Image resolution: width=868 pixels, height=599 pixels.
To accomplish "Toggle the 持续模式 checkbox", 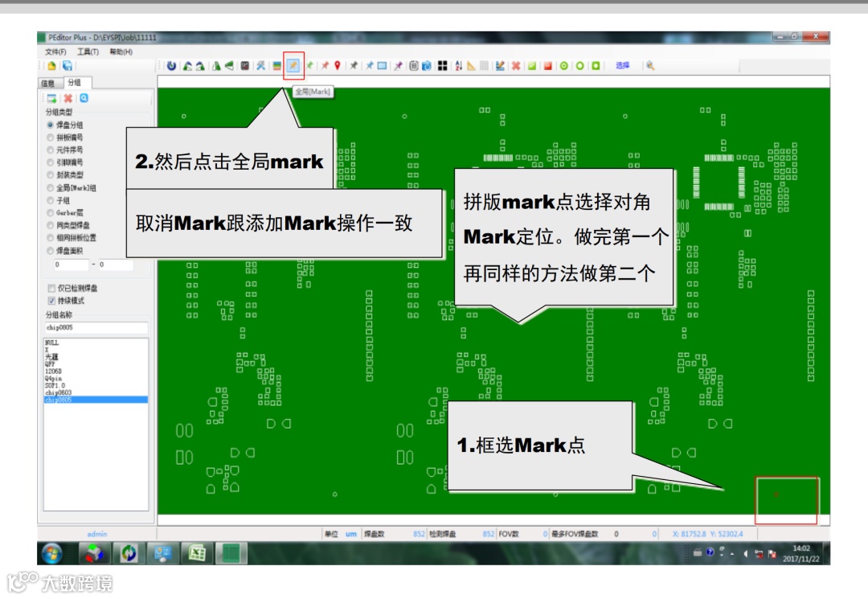I will [51, 301].
